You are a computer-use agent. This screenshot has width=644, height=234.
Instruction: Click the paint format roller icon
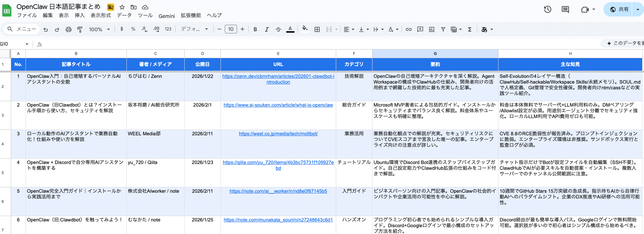pyautogui.click(x=80, y=29)
